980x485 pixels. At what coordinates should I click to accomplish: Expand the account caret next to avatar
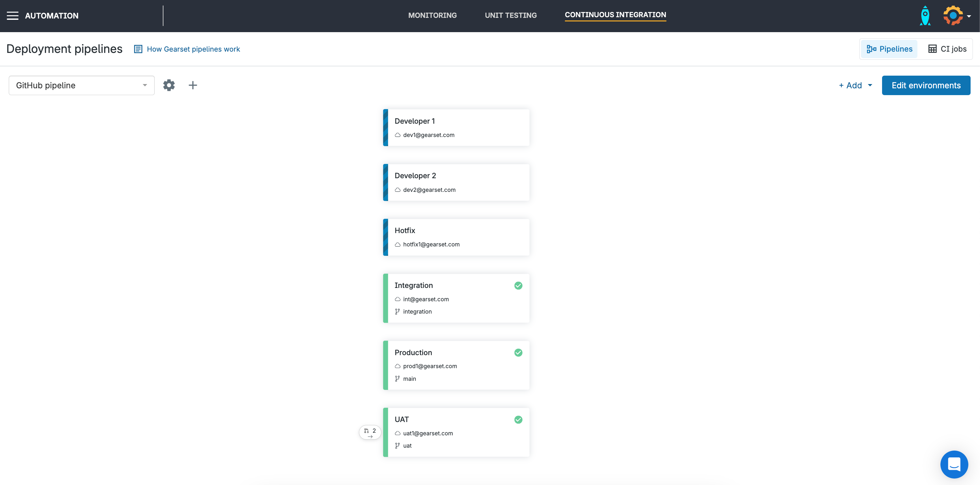(969, 16)
